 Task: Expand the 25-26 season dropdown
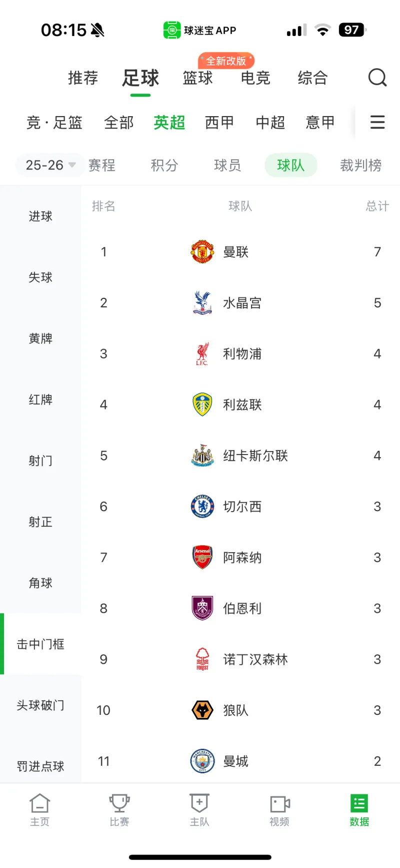click(x=50, y=165)
